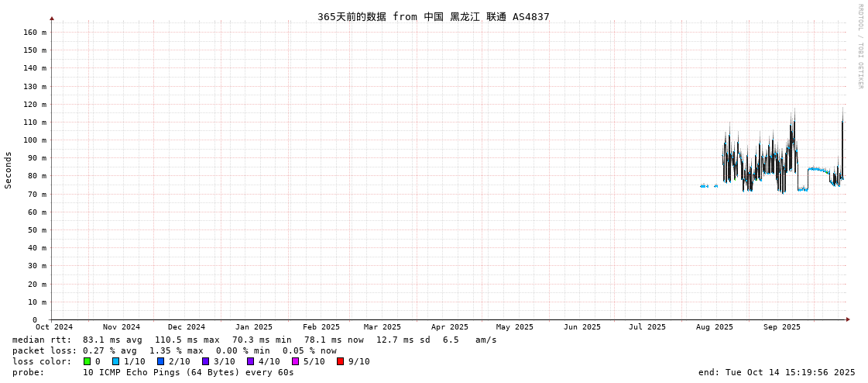Click the Oct 2024 x-axis label

(x=54, y=327)
